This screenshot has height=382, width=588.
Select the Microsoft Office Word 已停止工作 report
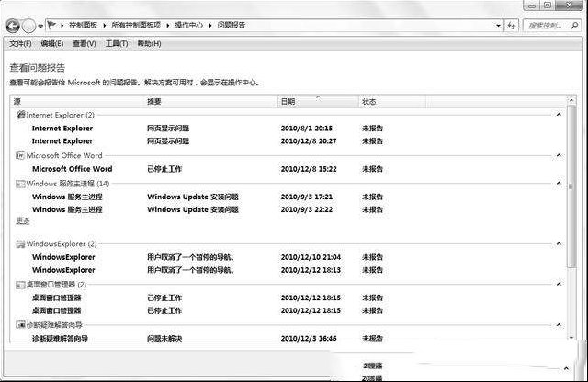pos(288,169)
